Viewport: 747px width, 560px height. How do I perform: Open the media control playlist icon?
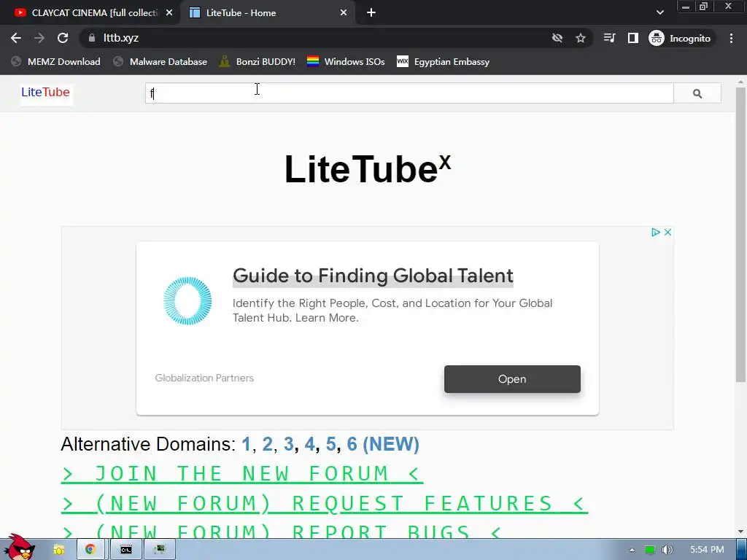609,38
